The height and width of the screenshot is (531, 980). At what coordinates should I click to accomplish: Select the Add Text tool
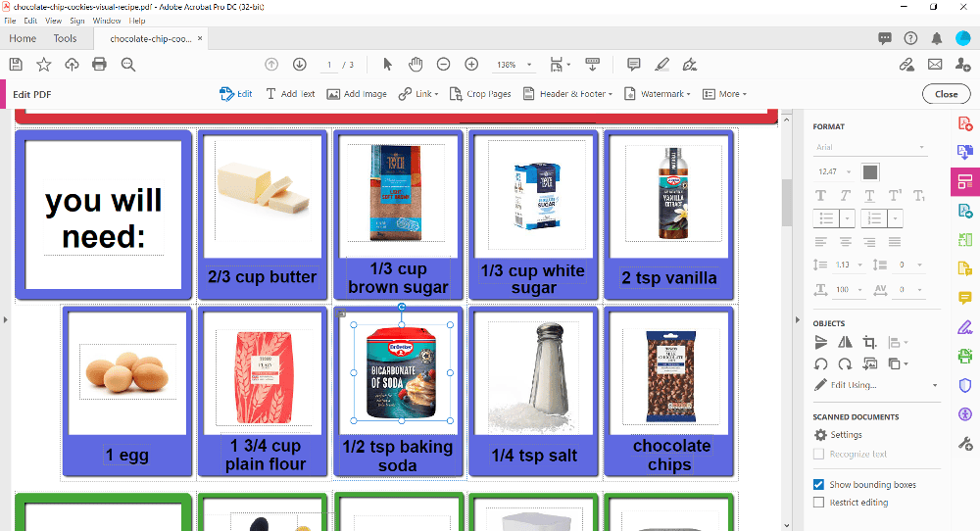point(290,94)
